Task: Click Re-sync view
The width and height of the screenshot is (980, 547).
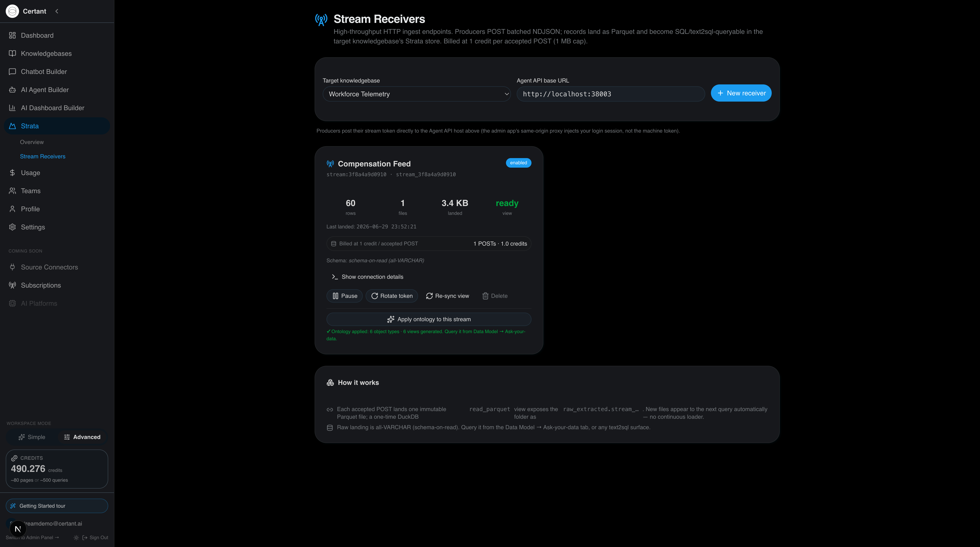Action: coord(448,296)
